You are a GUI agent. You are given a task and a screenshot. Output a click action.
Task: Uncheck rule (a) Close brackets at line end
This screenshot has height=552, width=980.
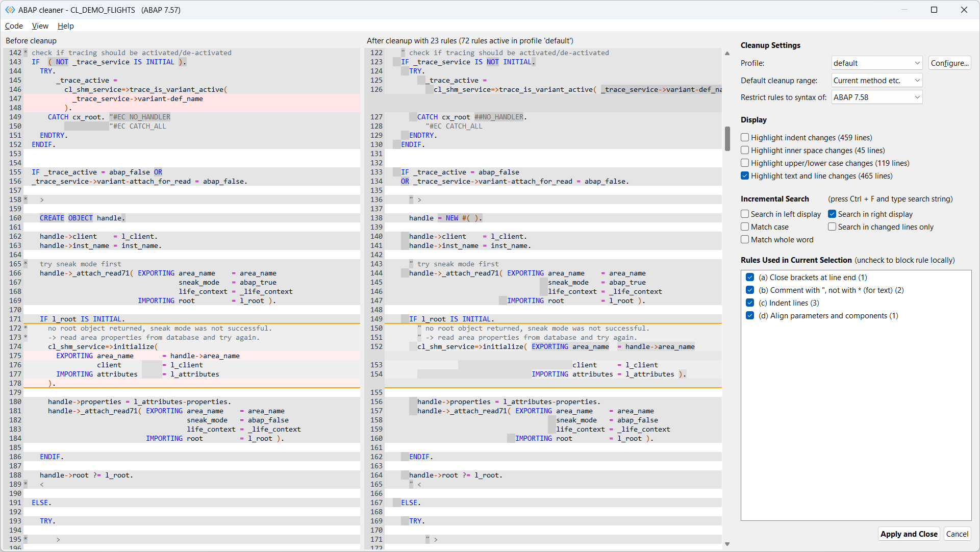click(x=750, y=278)
